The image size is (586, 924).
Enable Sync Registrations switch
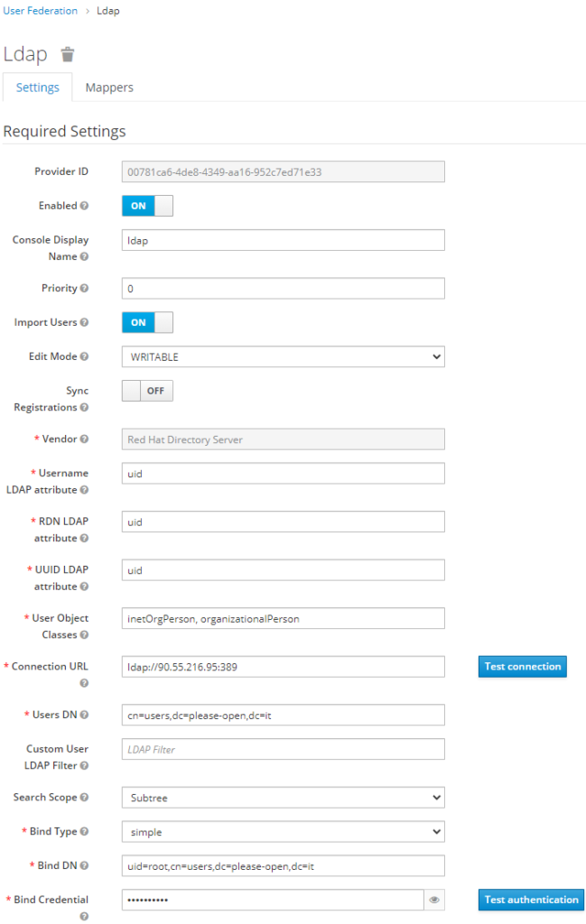point(147,391)
